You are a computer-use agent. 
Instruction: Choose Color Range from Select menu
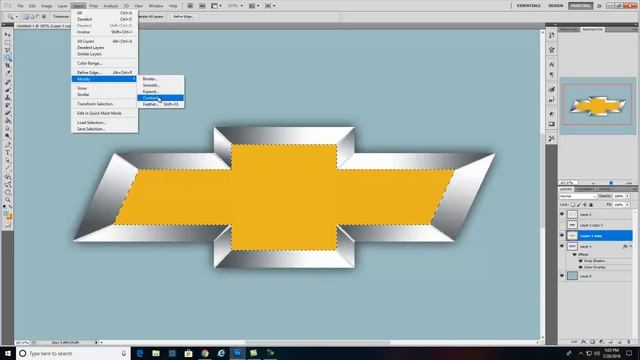point(104,63)
